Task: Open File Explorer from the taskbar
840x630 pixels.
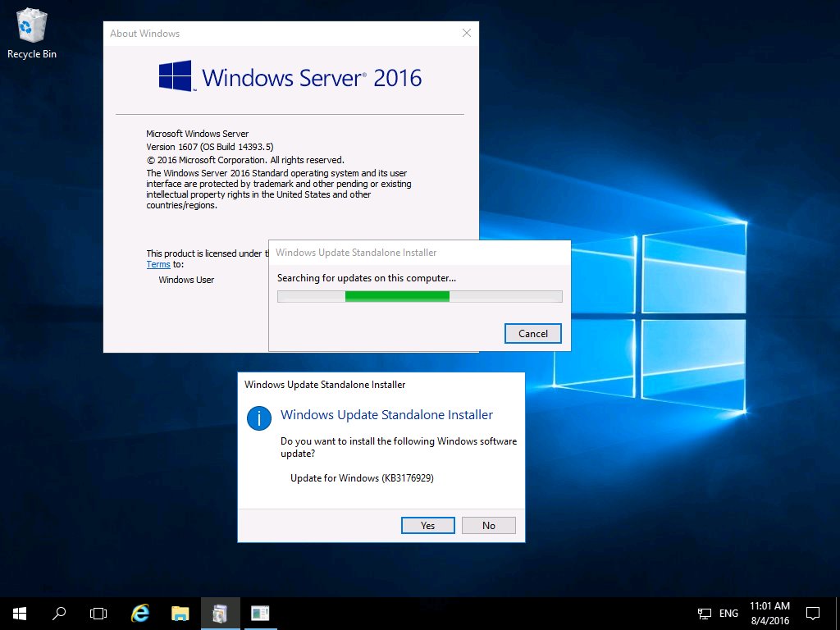Action: (x=180, y=613)
